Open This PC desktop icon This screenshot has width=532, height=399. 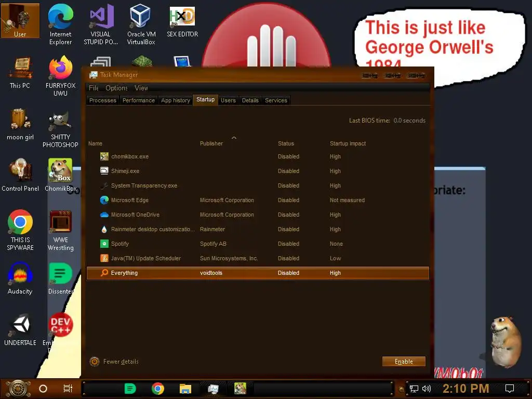click(x=20, y=73)
